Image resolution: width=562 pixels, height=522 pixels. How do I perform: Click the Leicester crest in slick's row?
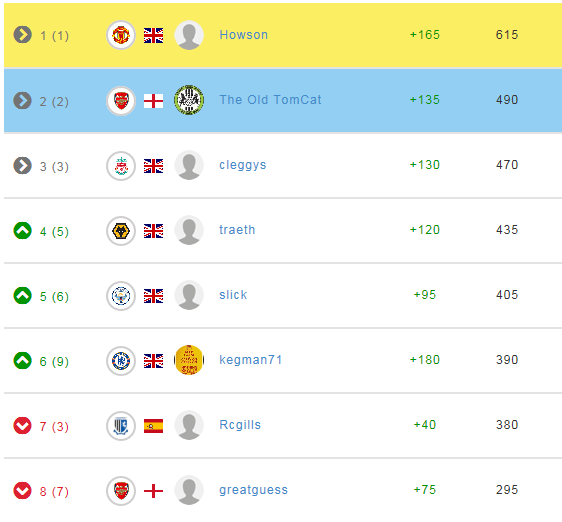point(121,296)
